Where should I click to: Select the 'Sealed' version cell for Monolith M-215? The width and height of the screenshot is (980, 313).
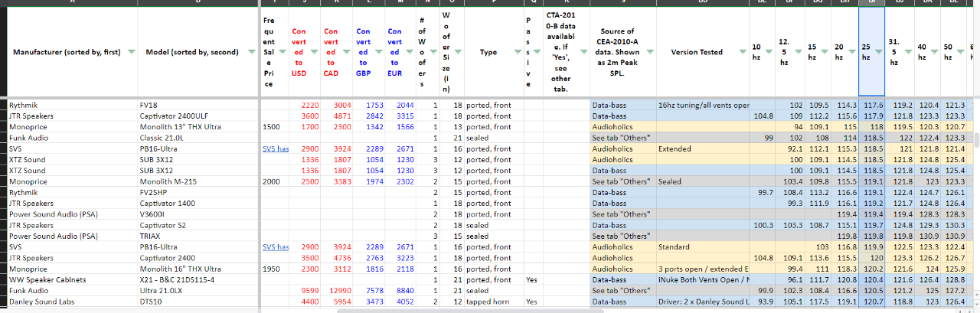coord(703,181)
